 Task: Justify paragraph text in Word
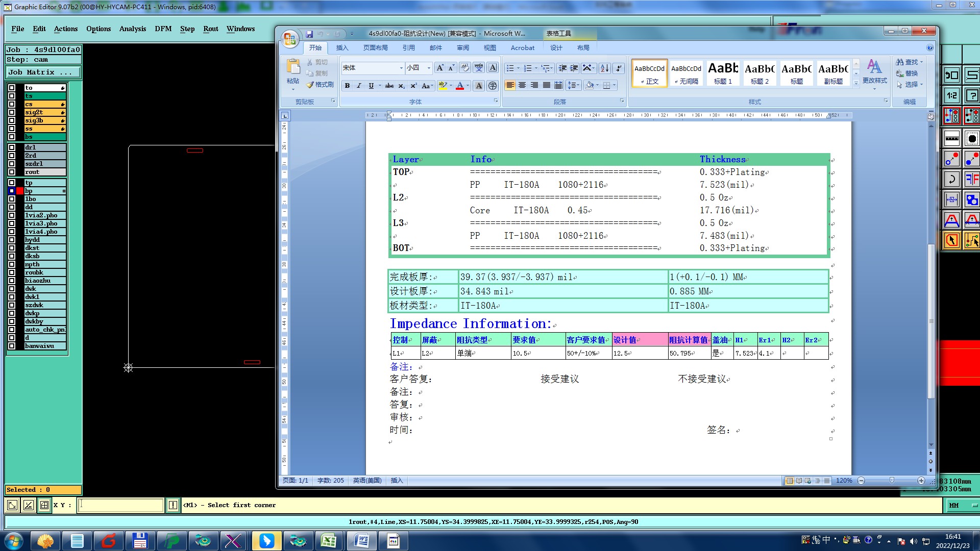[x=547, y=85]
